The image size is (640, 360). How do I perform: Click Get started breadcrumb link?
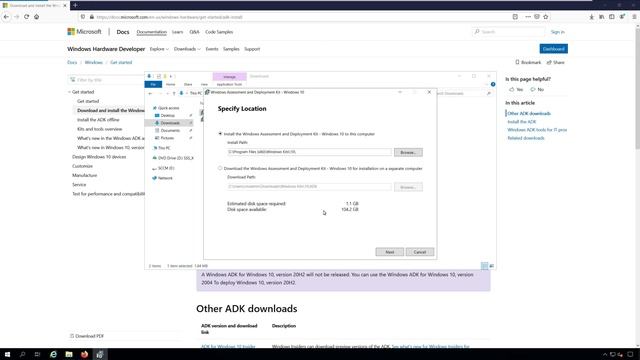click(121, 62)
